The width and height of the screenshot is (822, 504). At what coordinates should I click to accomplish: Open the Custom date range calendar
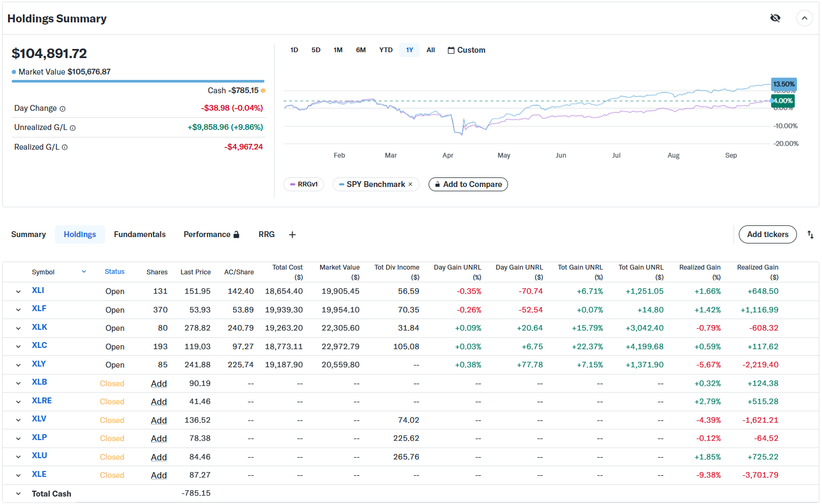pos(466,50)
